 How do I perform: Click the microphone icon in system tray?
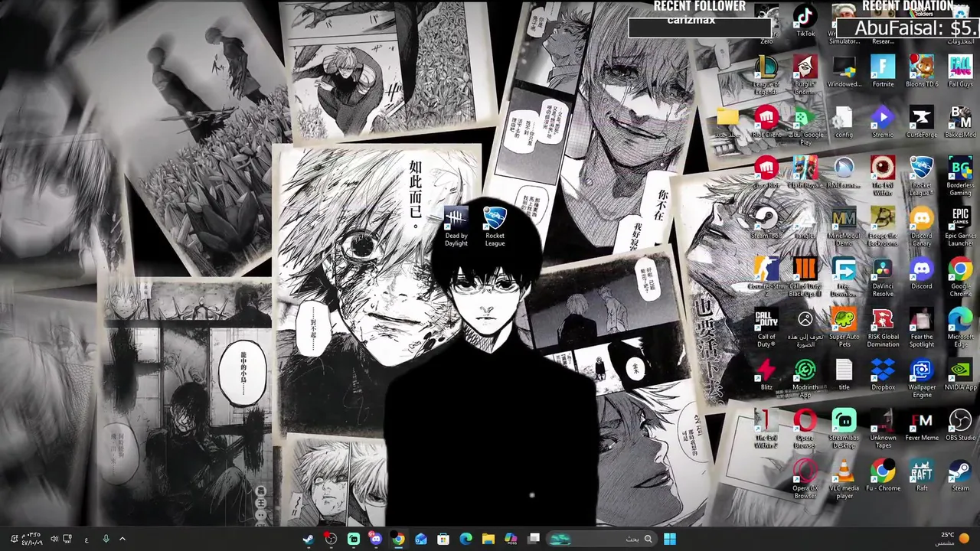(x=106, y=539)
